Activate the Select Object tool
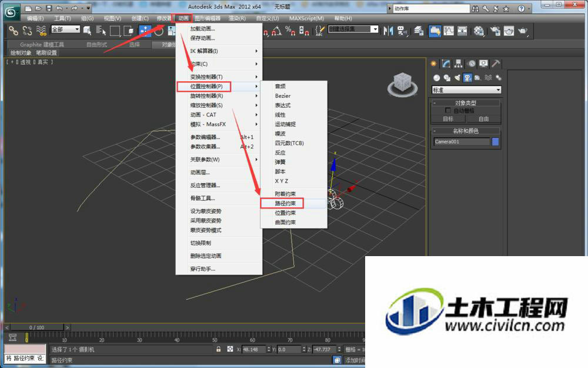This screenshot has width=588, height=368. tap(88, 31)
